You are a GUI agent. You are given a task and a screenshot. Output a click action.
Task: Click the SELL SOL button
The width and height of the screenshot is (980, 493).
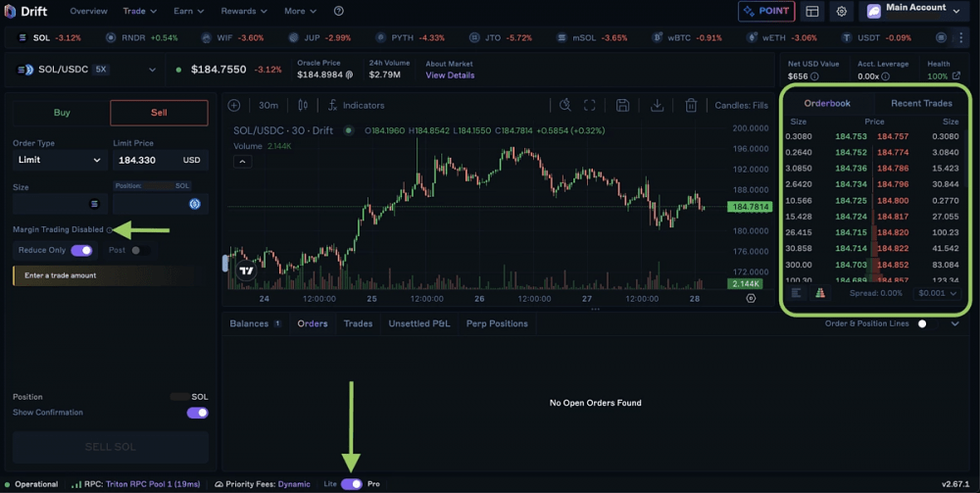coord(111,447)
